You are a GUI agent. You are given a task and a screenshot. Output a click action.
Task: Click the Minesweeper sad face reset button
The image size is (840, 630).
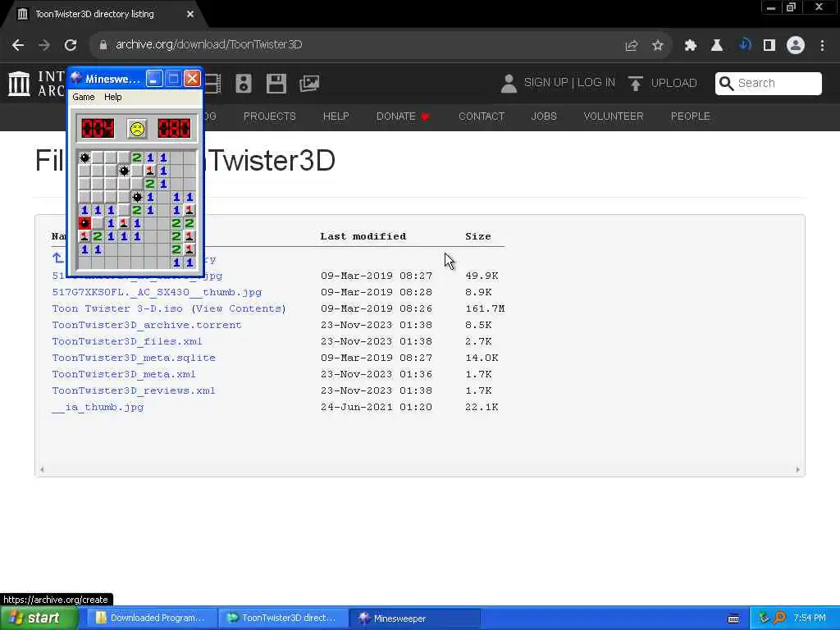click(137, 129)
